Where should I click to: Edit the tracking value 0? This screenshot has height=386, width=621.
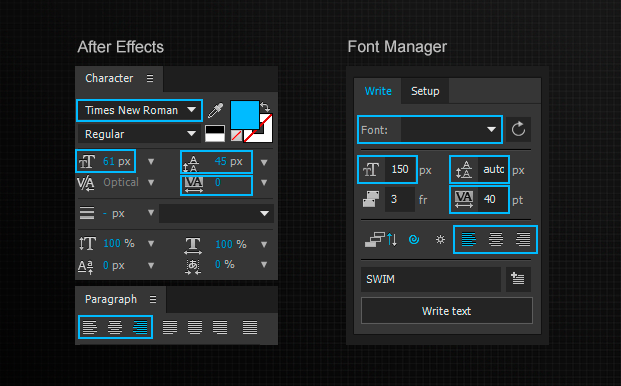(x=217, y=183)
